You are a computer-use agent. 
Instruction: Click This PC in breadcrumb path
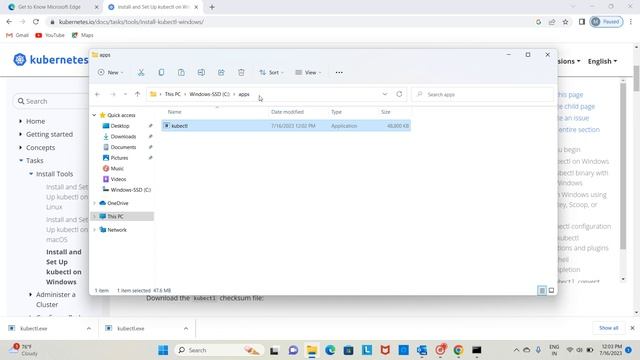[x=173, y=94]
